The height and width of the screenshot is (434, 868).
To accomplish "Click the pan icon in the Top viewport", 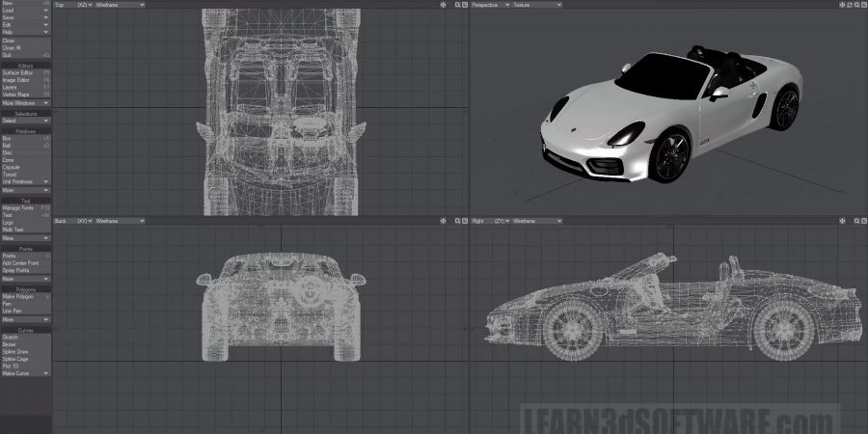I will click(443, 5).
